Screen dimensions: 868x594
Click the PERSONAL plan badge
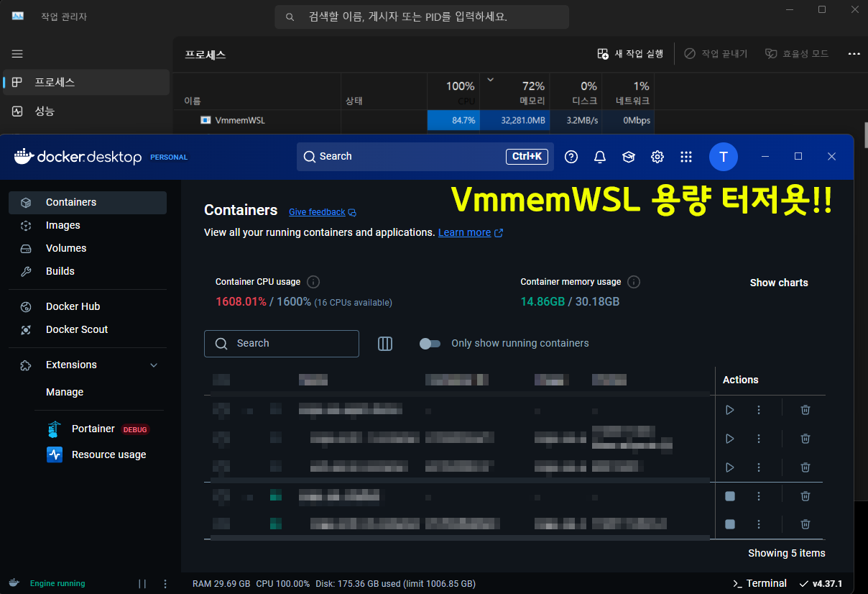169,157
